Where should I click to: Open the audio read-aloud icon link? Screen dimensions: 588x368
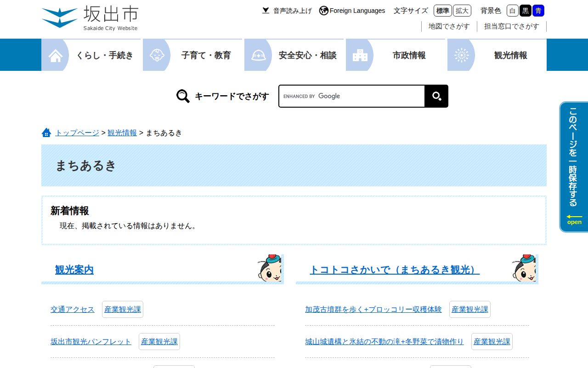(266, 11)
